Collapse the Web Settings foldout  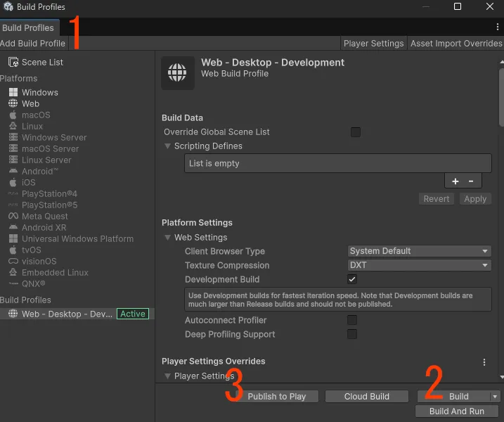[x=167, y=238]
